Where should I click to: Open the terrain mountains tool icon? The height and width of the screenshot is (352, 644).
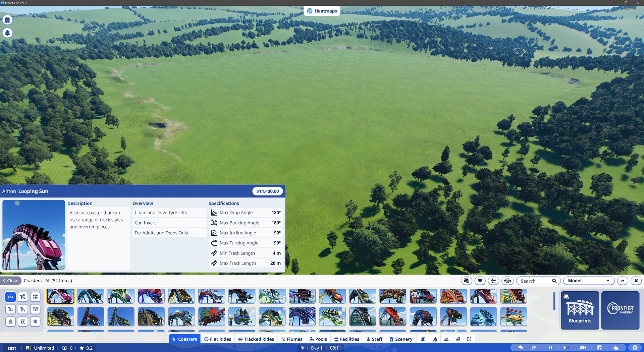[x=446, y=339]
